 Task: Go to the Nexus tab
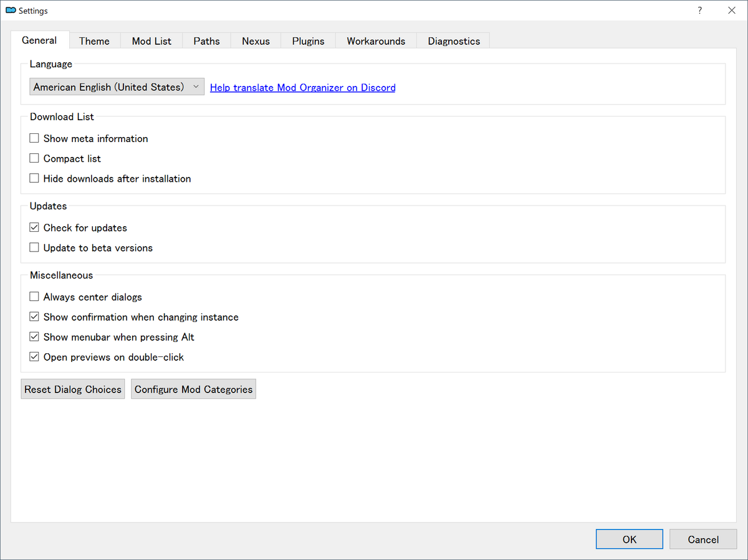tap(256, 41)
